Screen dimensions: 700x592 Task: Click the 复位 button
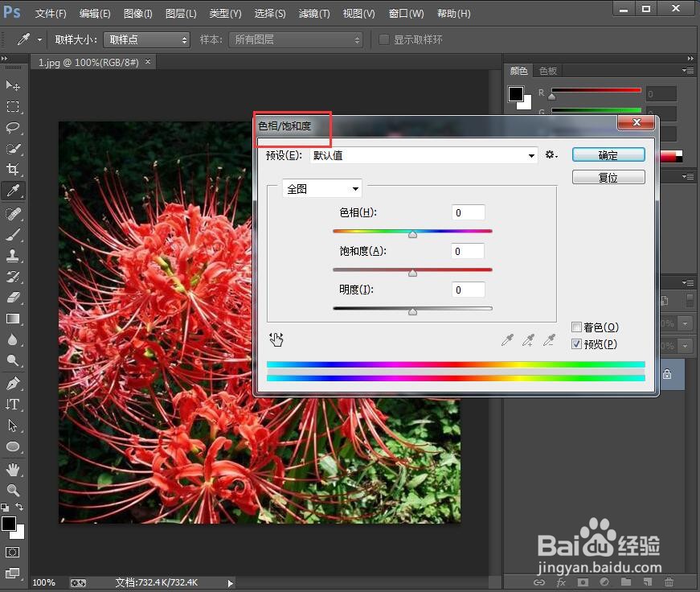[x=608, y=178]
